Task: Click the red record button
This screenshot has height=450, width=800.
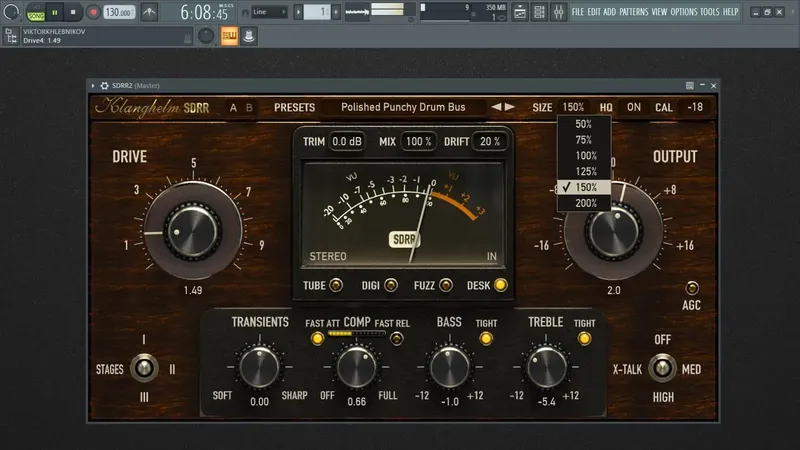Action: tap(93, 12)
